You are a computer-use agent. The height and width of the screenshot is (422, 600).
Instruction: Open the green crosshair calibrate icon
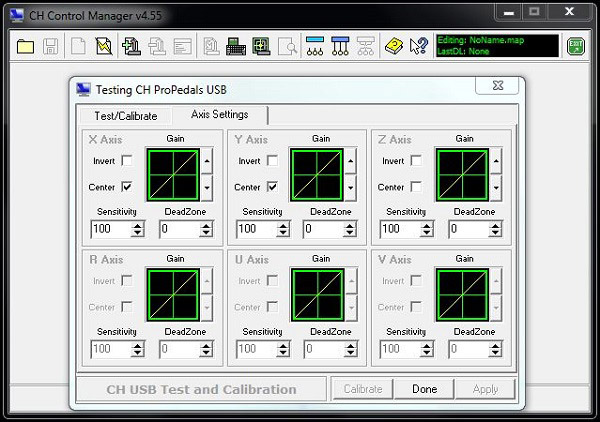pyautogui.click(x=261, y=46)
